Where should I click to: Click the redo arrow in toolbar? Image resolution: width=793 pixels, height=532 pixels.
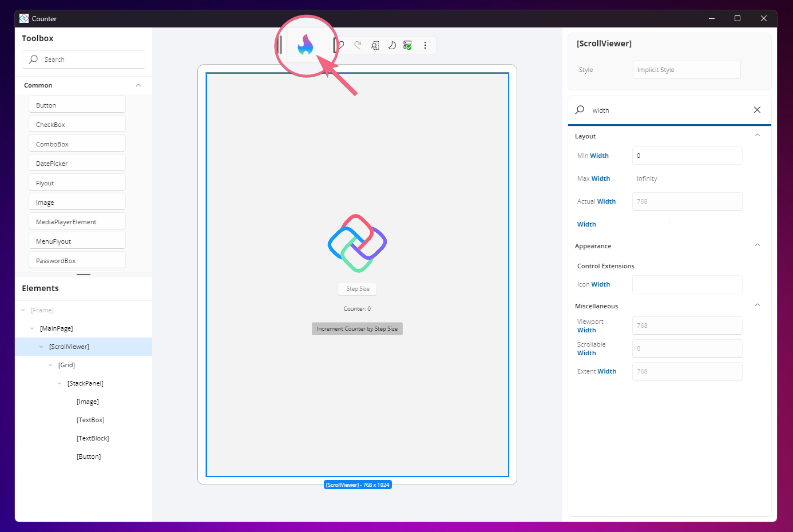(x=358, y=45)
